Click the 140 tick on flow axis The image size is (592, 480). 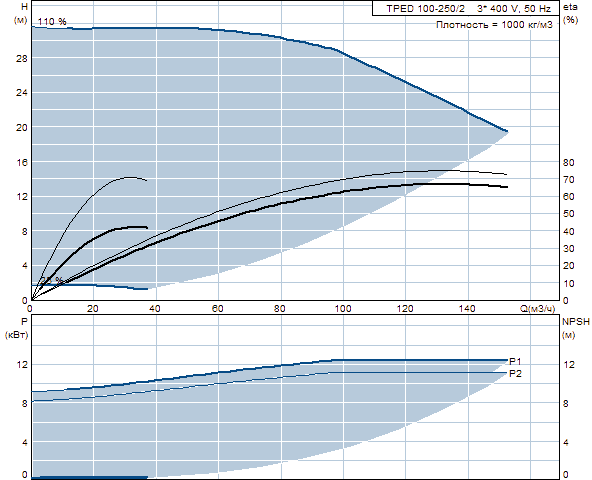click(x=467, y=309)
